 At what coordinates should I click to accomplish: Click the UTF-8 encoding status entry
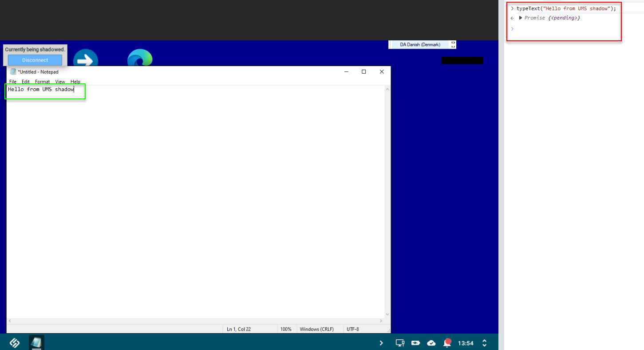[x=353, y=329]
